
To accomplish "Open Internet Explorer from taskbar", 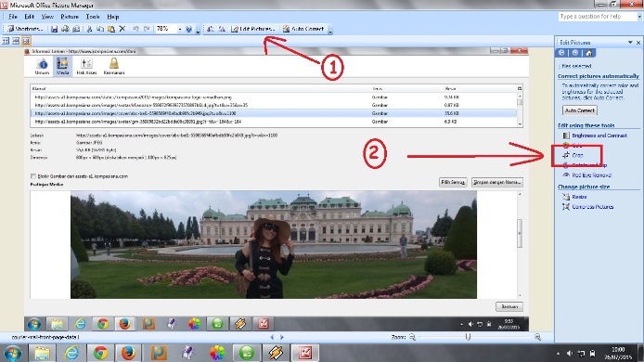I will pyautogui.click(x=71, y=353).
